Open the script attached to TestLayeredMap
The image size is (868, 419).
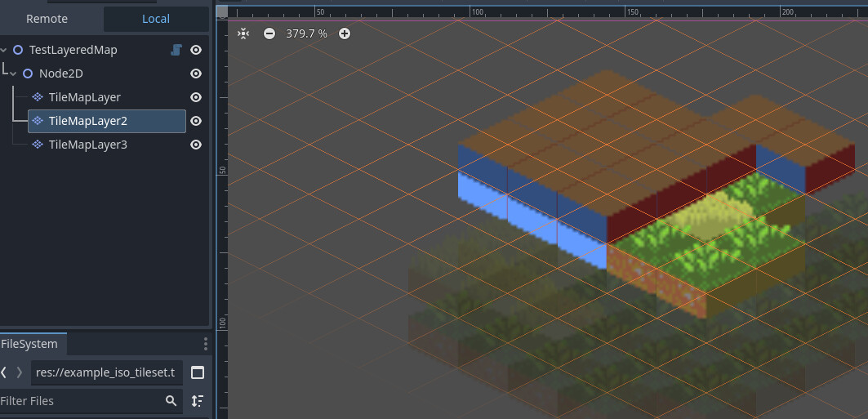tap(176, 50)
